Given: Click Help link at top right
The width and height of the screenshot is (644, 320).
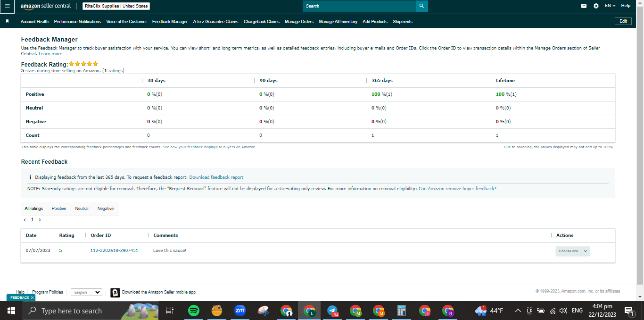Looking at the screenshot, I should 626,6.
